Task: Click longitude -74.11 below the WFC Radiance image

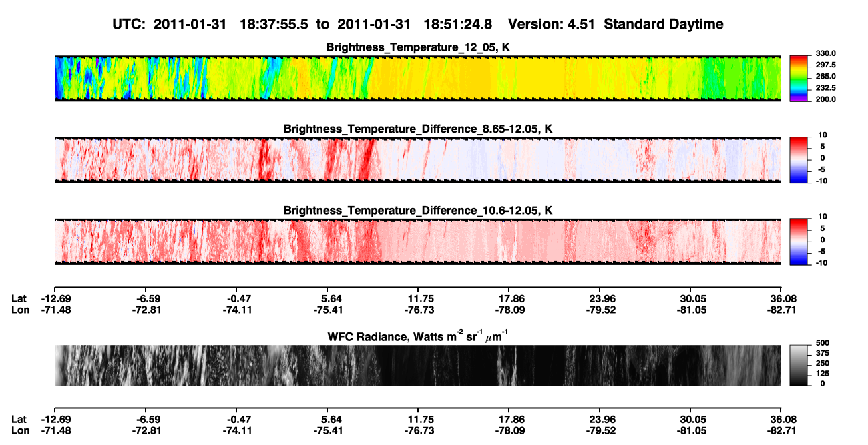Action: pyautogui.click(x=236, y=430)
